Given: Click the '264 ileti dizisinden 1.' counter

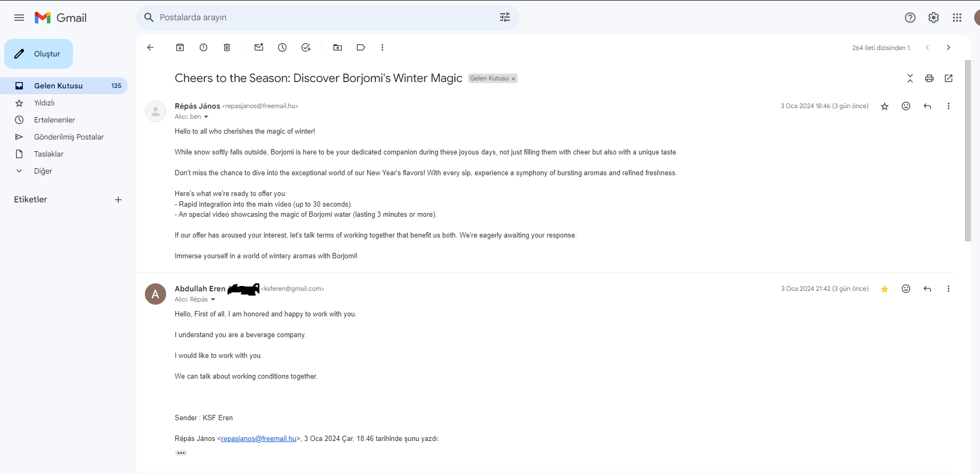Looking at the screenshot, I should 881,48.
